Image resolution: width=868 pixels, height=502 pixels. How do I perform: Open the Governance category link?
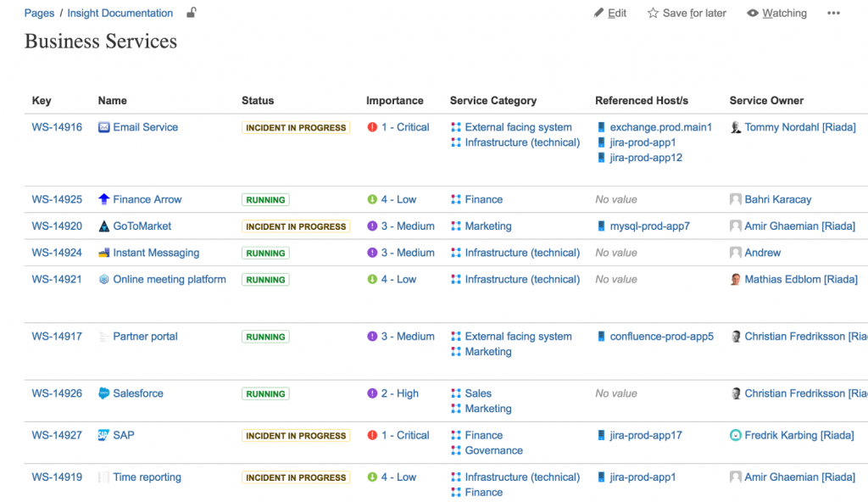[494, 450]
